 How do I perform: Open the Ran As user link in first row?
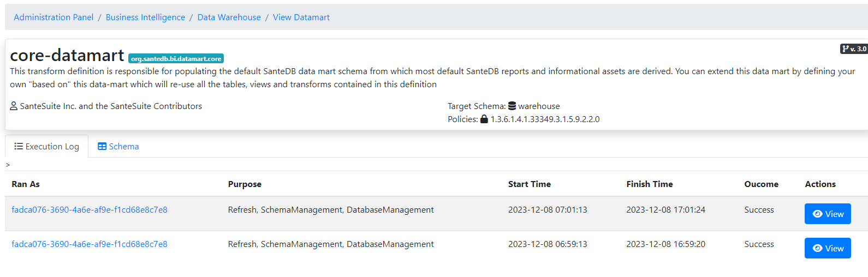[x=90, y=210]
